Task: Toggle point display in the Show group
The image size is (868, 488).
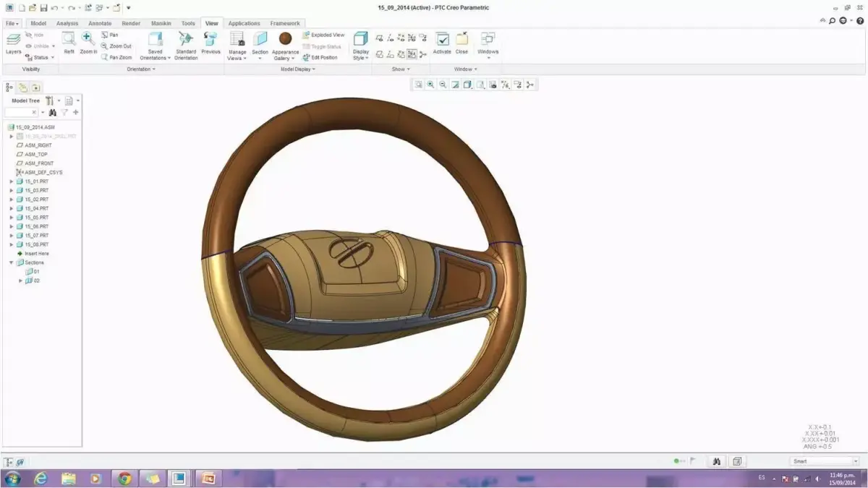Action: click(401, 38)
